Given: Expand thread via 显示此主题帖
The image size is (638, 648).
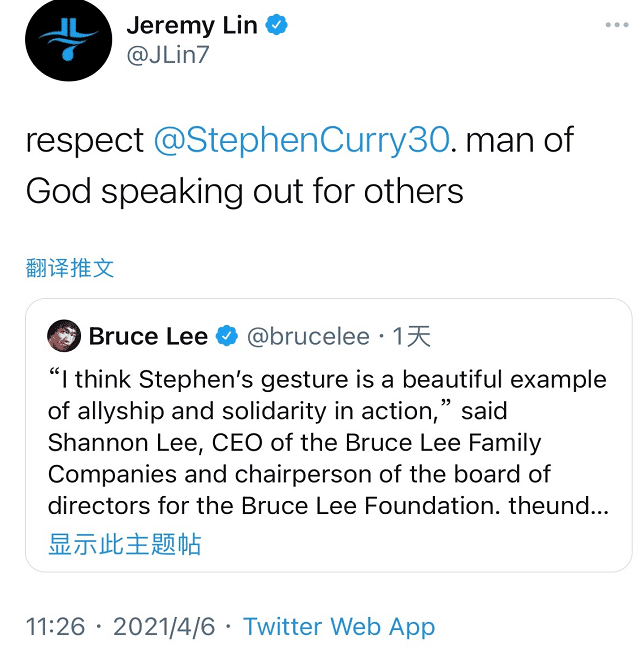Looking at the screenshot, I should (x=125, y=544).
